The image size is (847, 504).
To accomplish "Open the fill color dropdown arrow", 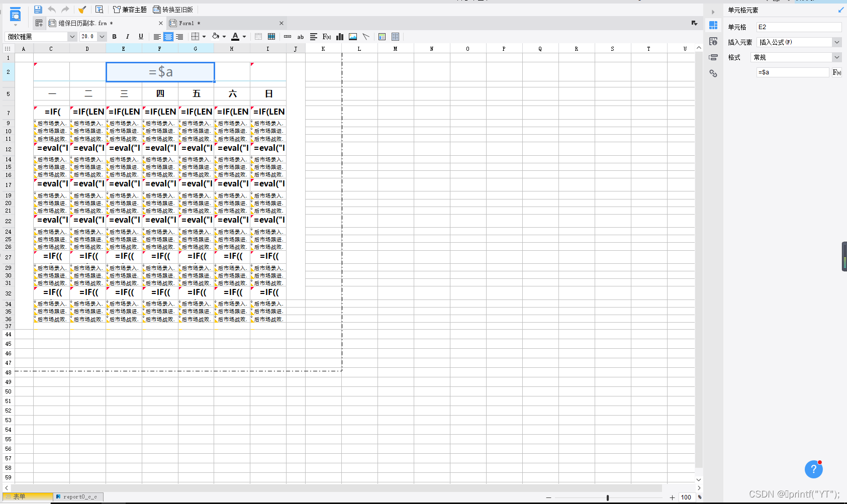I will tap(224, 37).
